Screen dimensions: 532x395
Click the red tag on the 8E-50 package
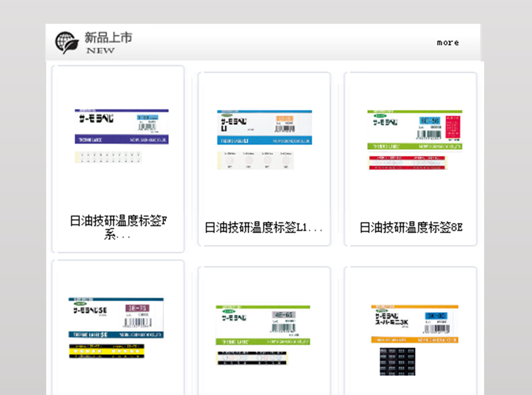[452, 127]
